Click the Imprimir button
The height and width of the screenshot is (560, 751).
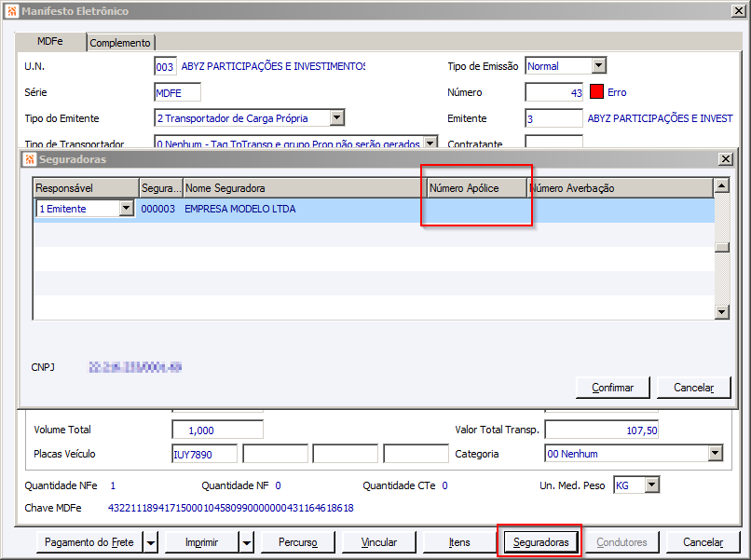coord(201,542)
